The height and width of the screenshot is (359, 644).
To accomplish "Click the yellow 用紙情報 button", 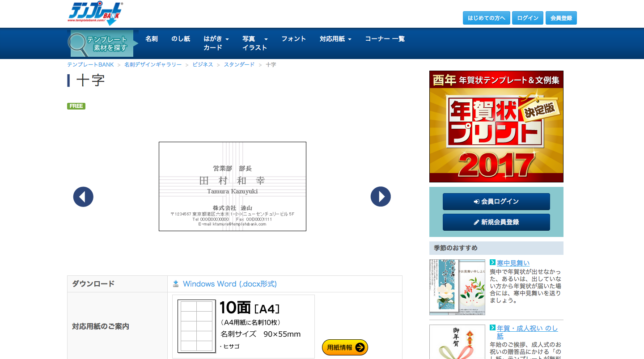I will tap(345, 347).
